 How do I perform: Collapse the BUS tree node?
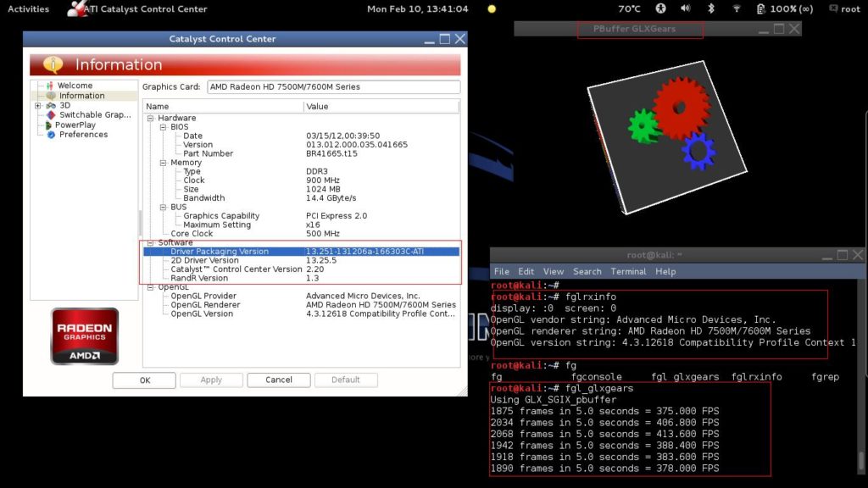(163, 207)
